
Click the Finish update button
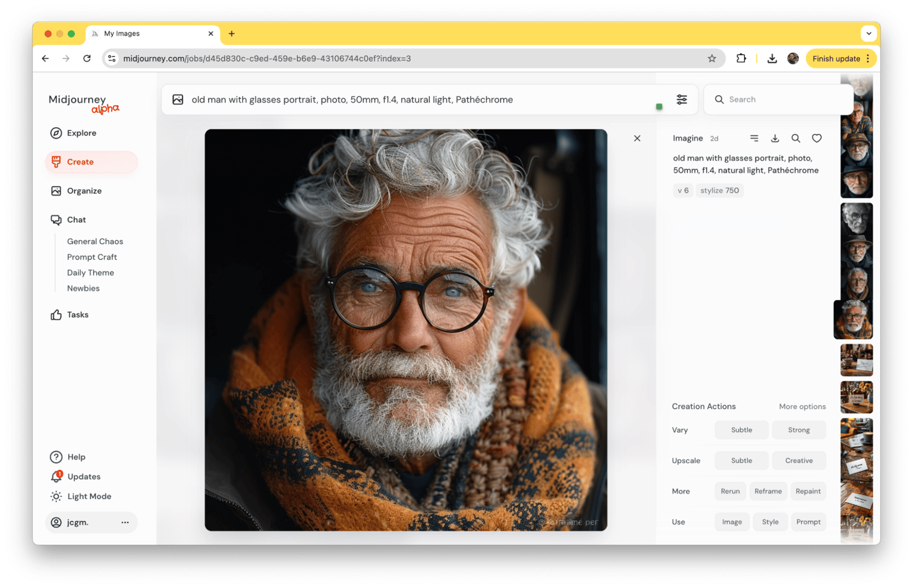(x=836, y=59)
